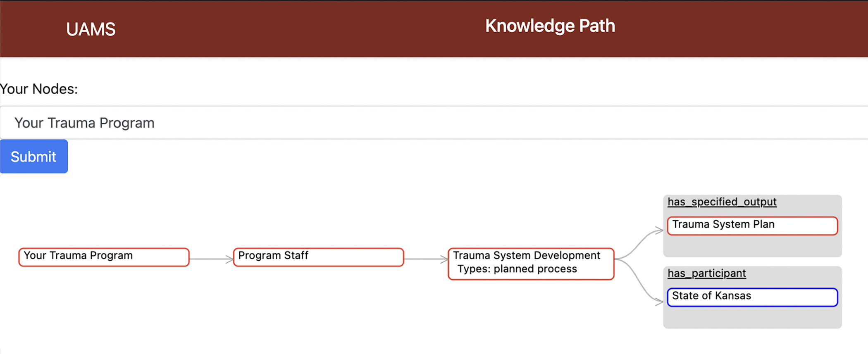Click the "Types: planned process" text

click(517, 269)
